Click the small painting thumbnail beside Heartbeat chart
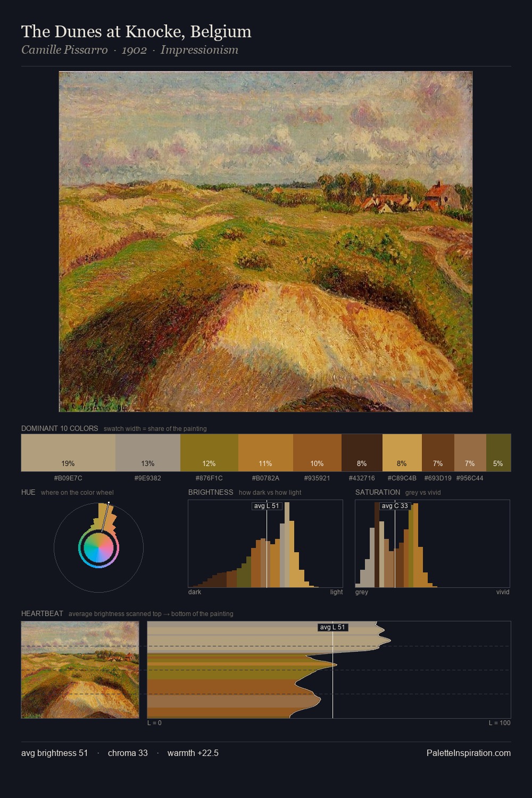This screenshot has width=532, height=798. pos(80,670)
